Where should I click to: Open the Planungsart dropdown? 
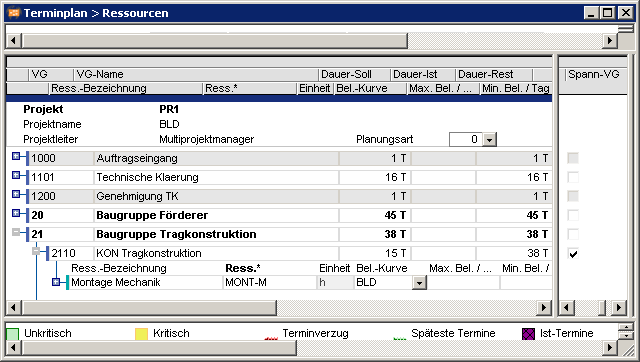coord(489,140)
